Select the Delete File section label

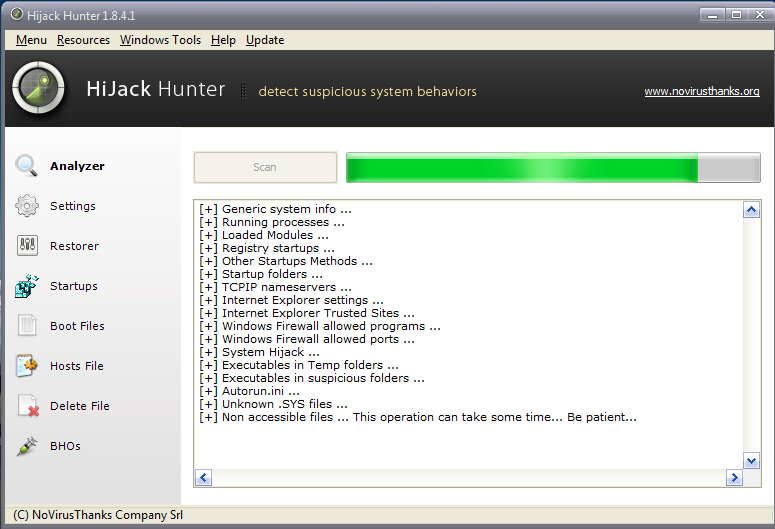pos(80,406)
